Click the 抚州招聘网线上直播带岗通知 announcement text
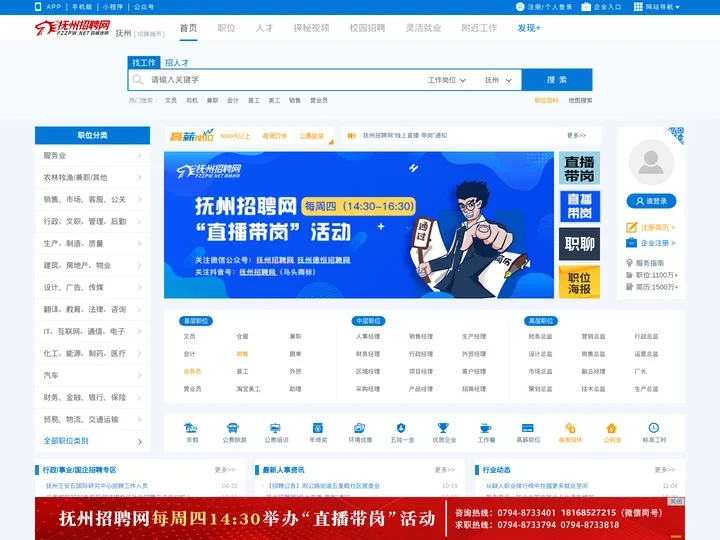 point(405,135)
